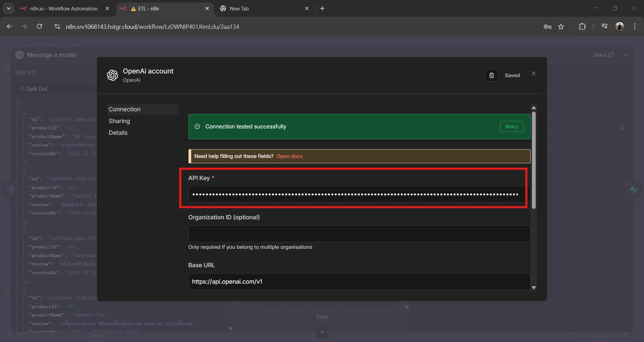Switch to the Details tab

coord(118,133)
